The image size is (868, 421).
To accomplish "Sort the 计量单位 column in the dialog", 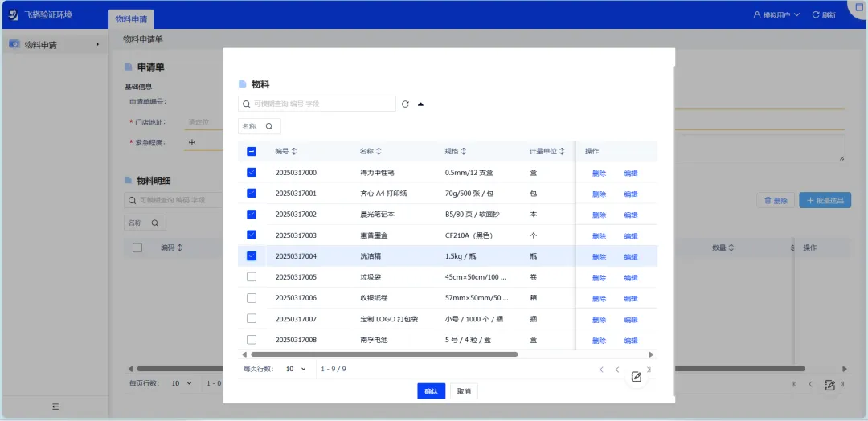I will tap(562, 151).
